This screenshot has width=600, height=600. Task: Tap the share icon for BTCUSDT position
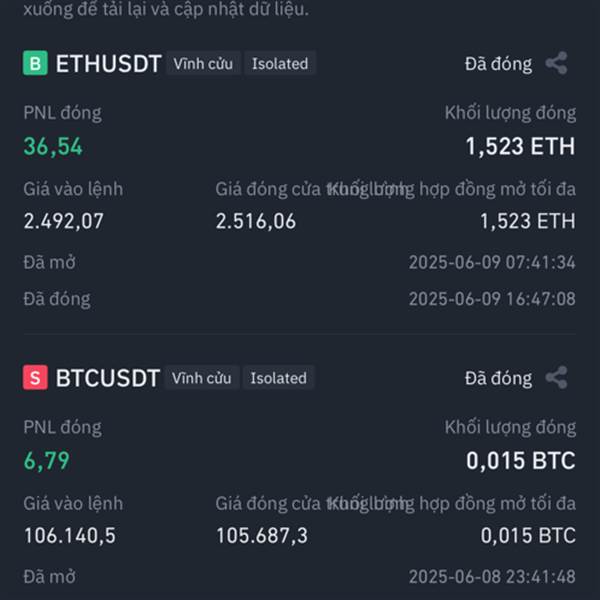click(x=556, y=377)
